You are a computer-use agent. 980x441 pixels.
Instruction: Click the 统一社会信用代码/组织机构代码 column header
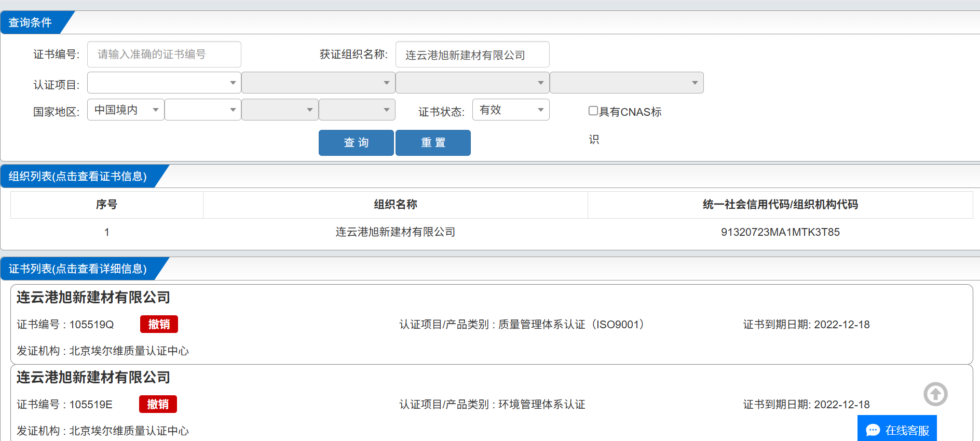[x=780, y=205]
